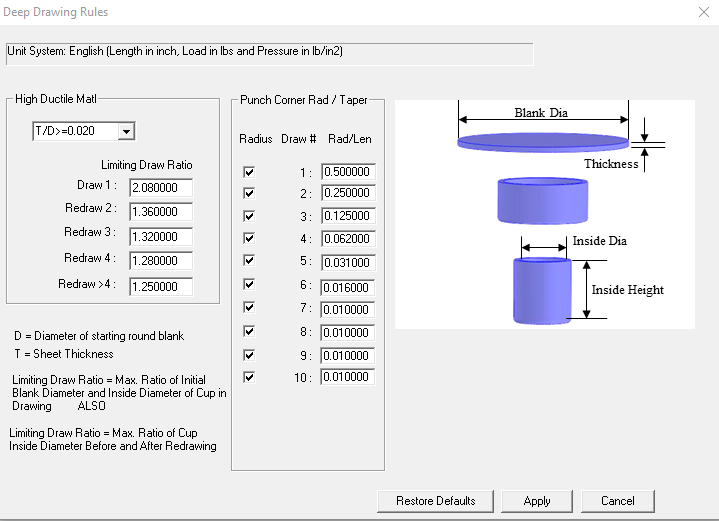
Task: Click the Unit System information field
Action: pyautogui.click(x=269, y=52)
